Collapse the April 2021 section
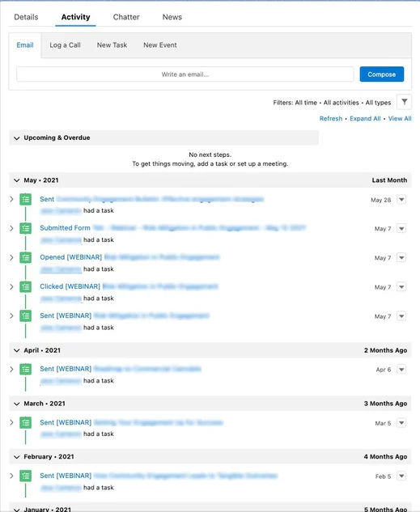 17,350
